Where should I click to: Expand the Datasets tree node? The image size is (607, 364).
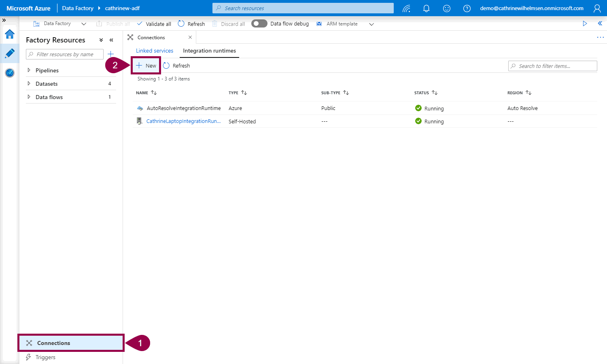click(x=29, y=84)
